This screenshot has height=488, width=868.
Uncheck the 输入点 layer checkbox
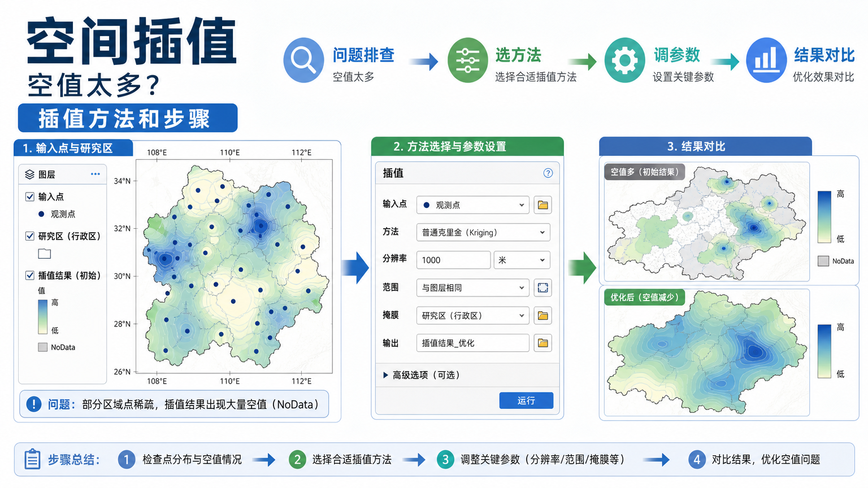click(x=30, y=197)
